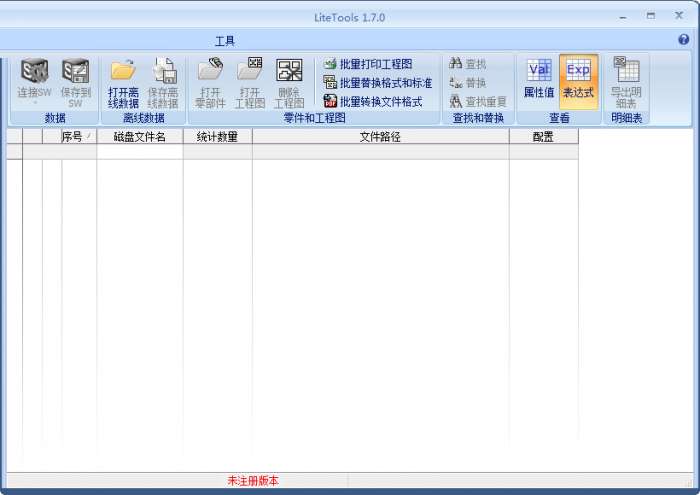Click 批量替换格式和标准 batch replace
This screenshot has width=700, height=495.
point(378,83)
